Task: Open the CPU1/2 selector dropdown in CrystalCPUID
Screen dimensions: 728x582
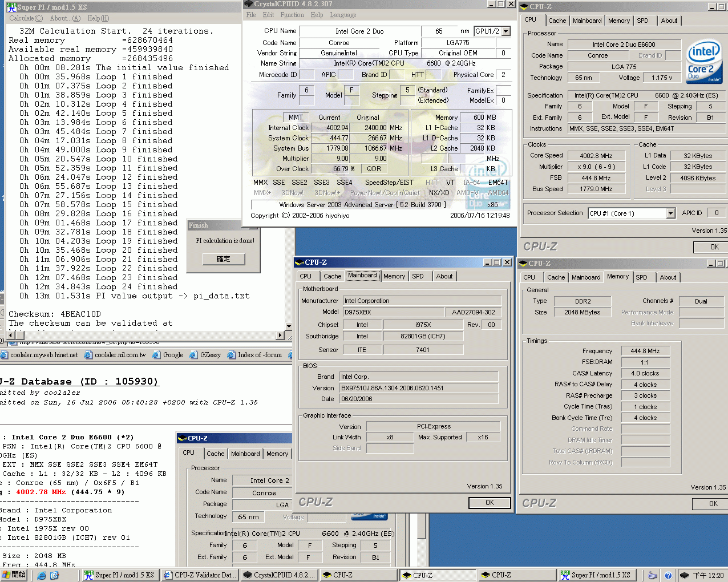Action: click(506, 31)
